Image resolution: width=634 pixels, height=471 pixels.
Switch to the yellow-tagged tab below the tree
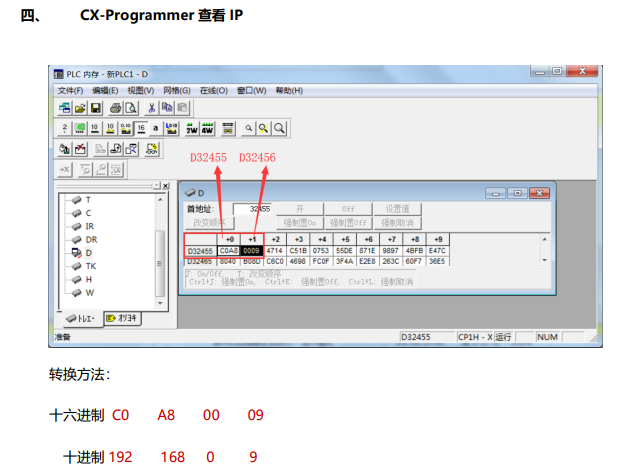click(123, 319)
